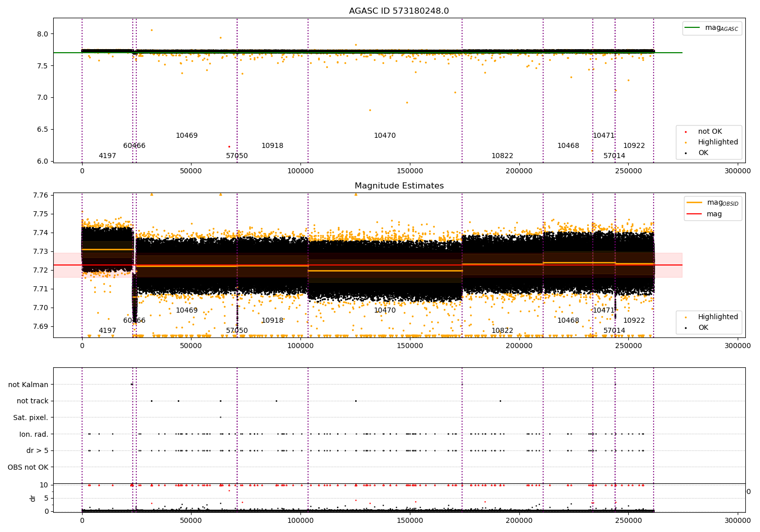760x532 pixels.
Task: Click observation label 10469 in the top plot
Action: click(186, 136)
